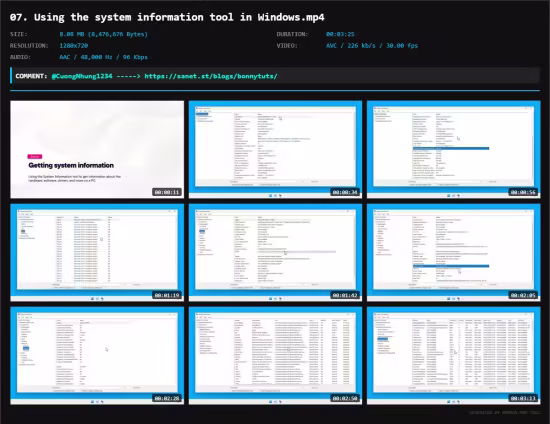
Task: Click the video file title heading
Action: coord(167,17)
